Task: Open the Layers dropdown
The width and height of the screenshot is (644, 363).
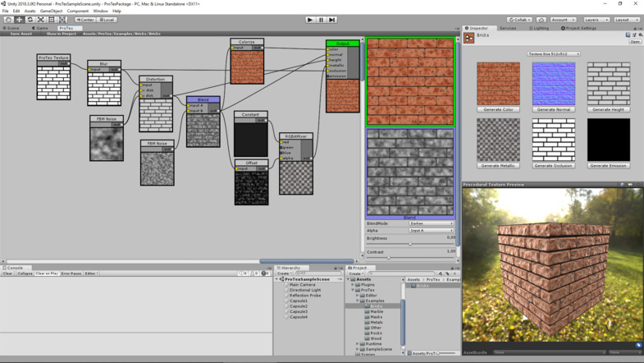Action: pyautogui.click(x=596, y=20)
